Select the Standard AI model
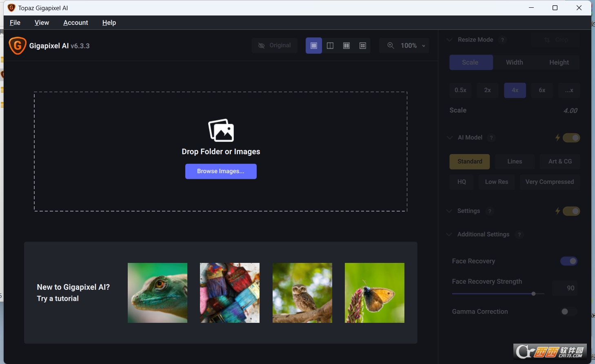The width and height of the screenshot is (595, 364). click(x=470, y=161)
